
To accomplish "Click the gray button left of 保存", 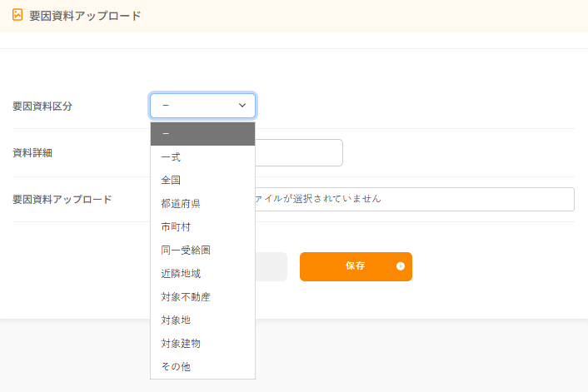I will (x=272, y=266).
